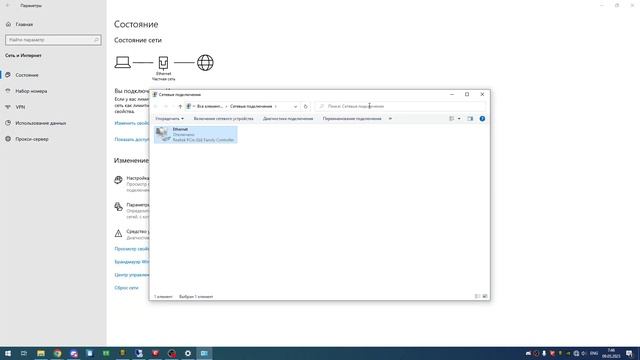Select the Ethernet connection item
The height and width of the screenshot is (360, 640).
click(x=196, y=134)
